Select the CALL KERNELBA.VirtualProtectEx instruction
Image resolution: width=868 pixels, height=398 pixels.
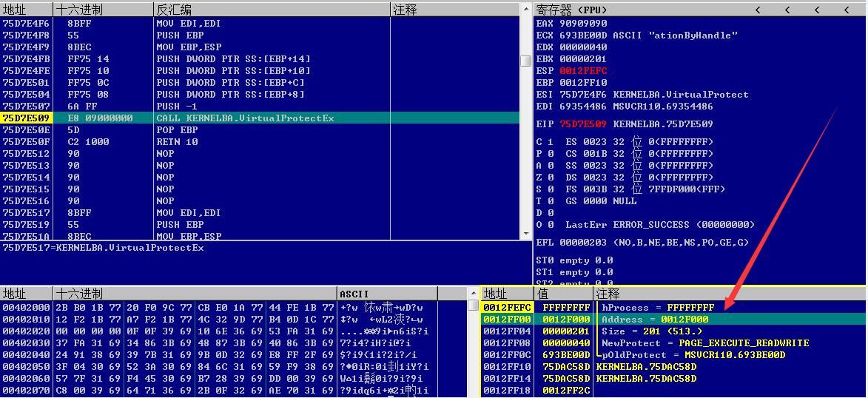[x=245, y=118]
